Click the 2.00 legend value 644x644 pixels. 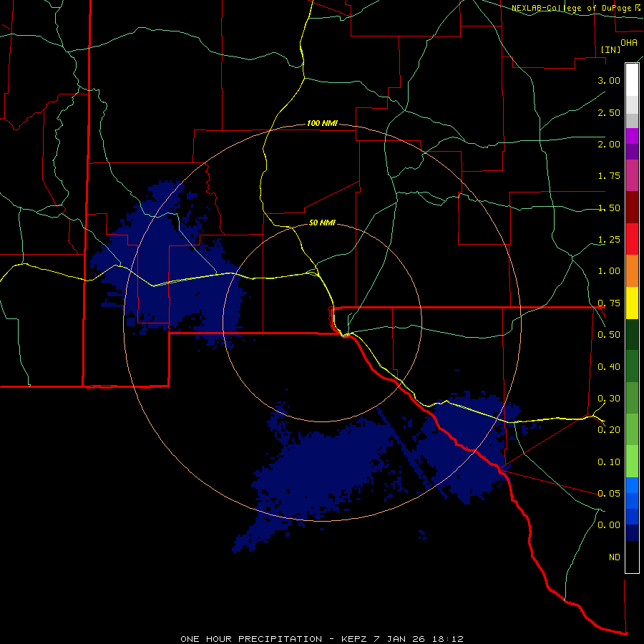[x=609, y=144]
